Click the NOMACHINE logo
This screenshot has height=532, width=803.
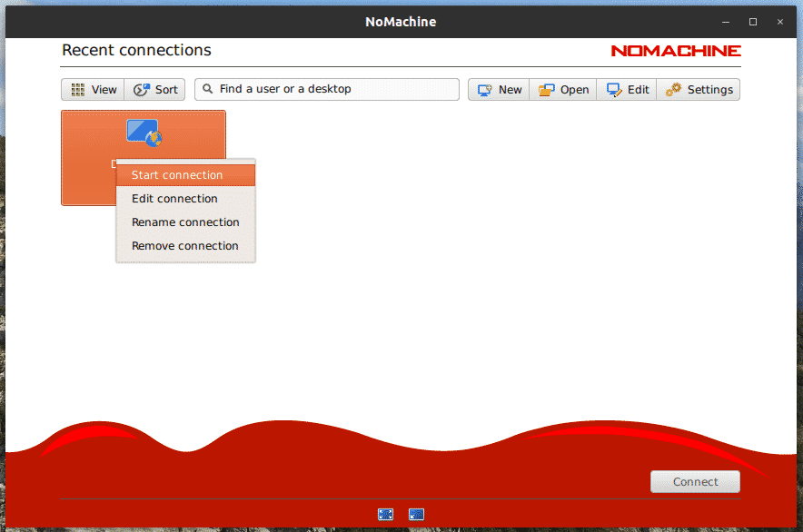pos(675,51)
